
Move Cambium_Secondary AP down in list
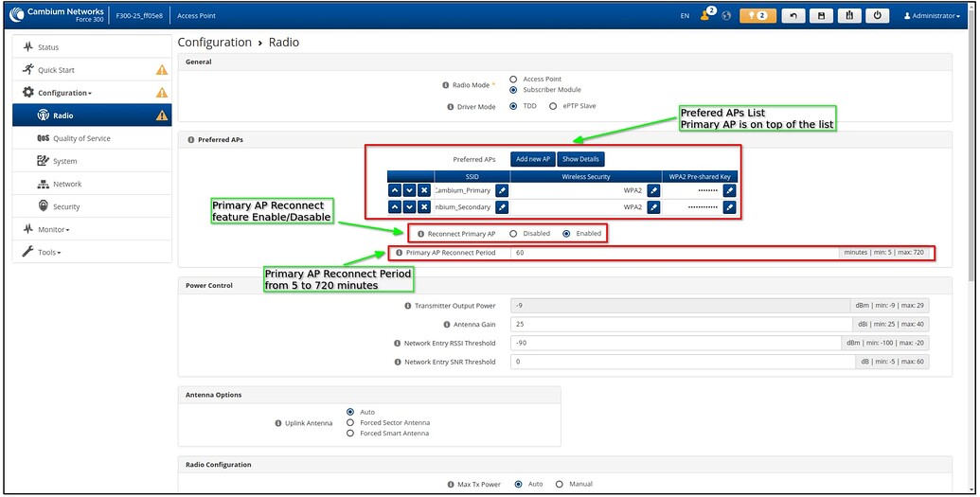pyautogui.click(x=409, y=207)
